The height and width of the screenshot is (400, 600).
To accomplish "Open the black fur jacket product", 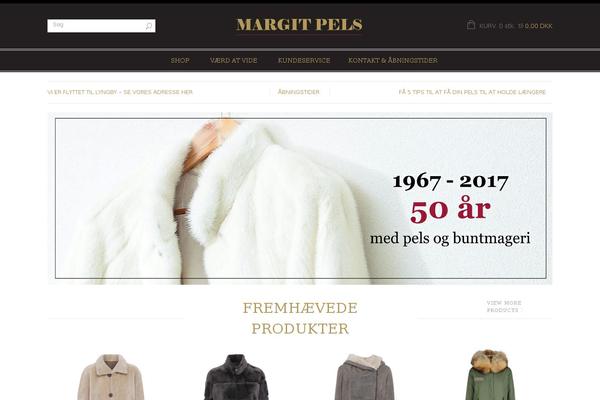I will click(236, 377).
